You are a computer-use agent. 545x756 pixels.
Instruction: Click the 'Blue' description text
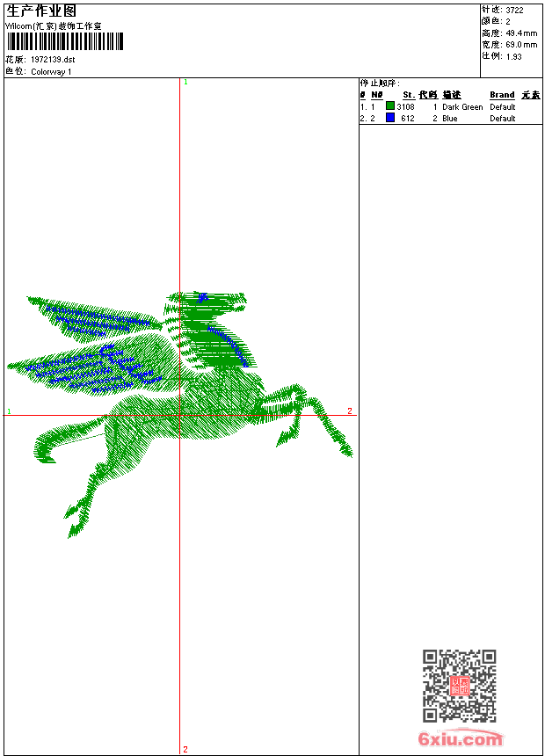450,119
